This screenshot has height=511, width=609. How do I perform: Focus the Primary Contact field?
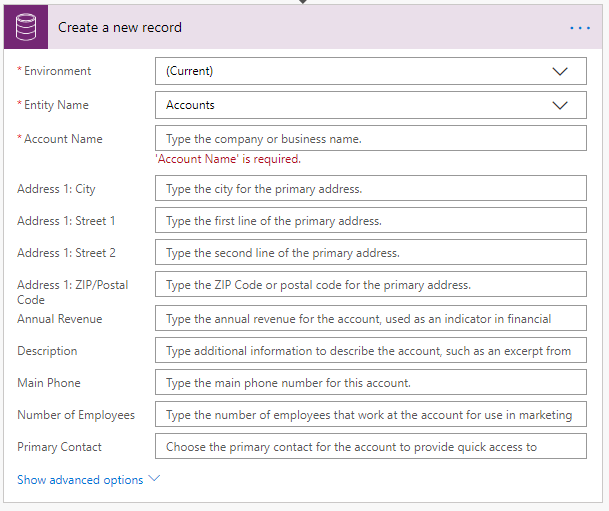371,446
